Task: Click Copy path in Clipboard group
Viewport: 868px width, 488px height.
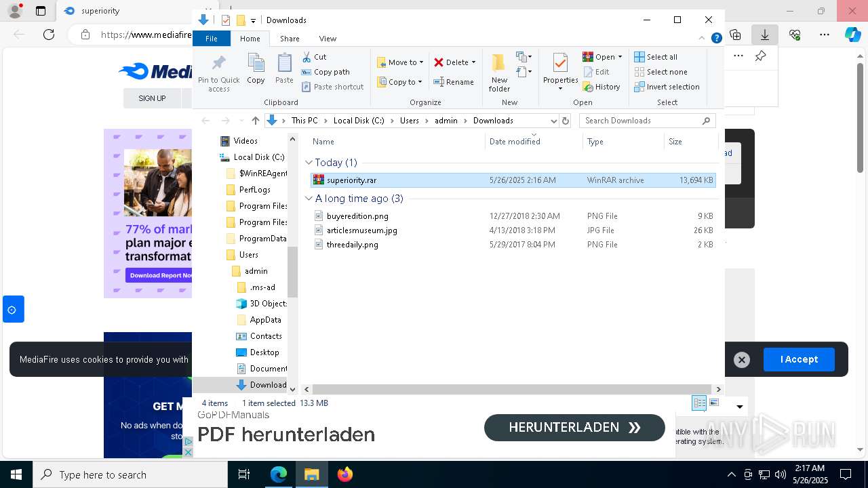Action: (325, 72)
